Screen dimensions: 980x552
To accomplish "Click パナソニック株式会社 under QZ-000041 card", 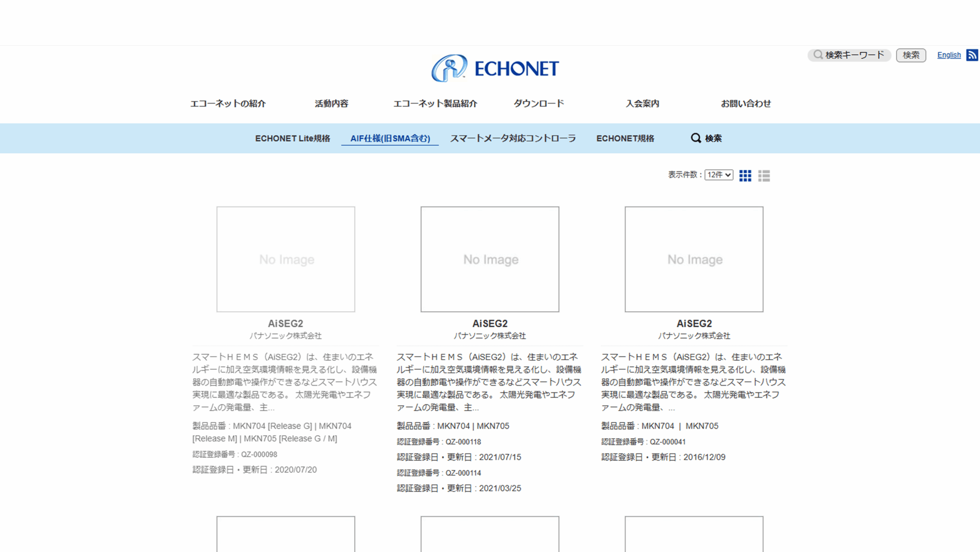I will click(x=694, y=336).
